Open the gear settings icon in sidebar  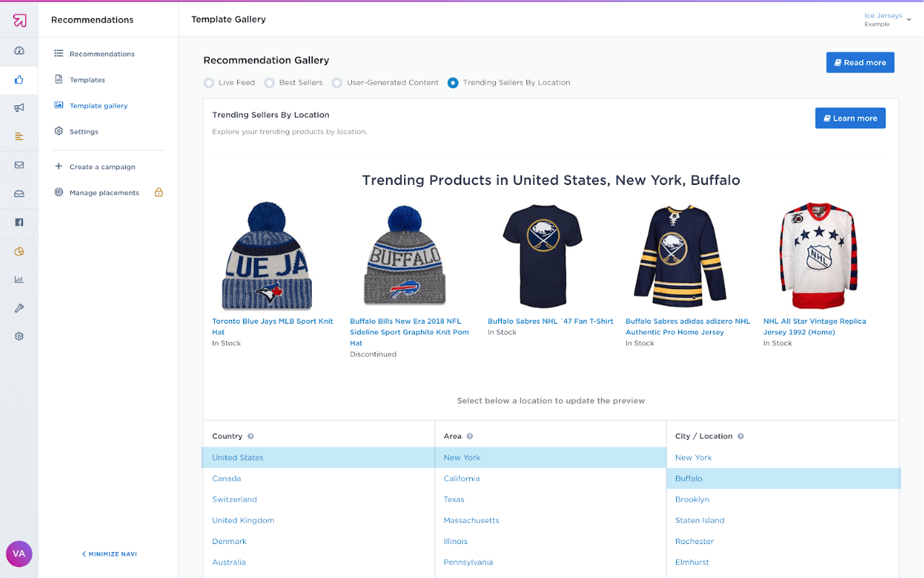click(x=20, y=337)
